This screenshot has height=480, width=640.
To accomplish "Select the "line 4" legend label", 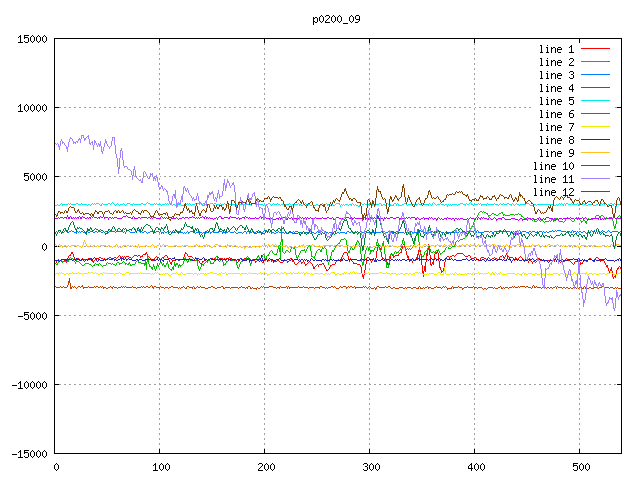I will pyautogui.click(x=557, y=88).
